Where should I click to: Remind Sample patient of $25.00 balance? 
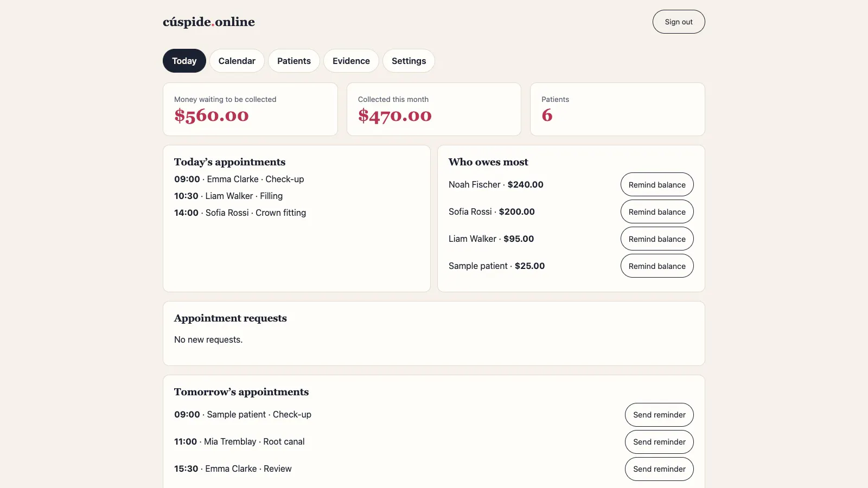pos(657,266)
